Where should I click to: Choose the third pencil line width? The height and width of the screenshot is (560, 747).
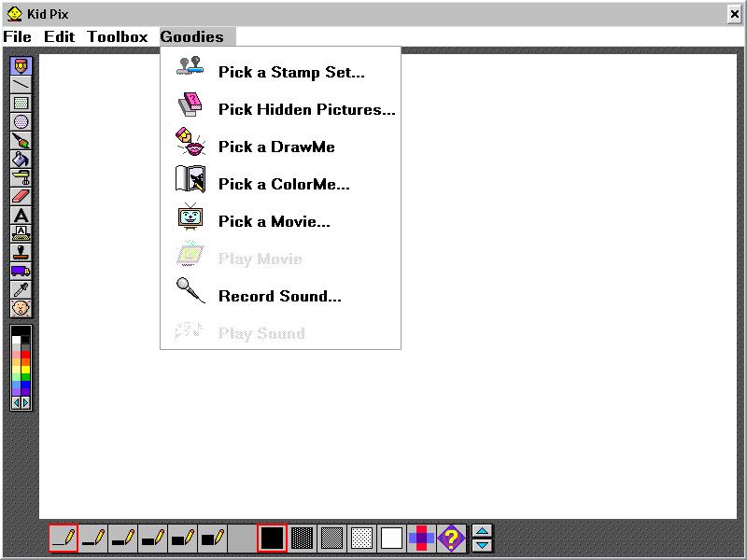(x=122, y=539)
